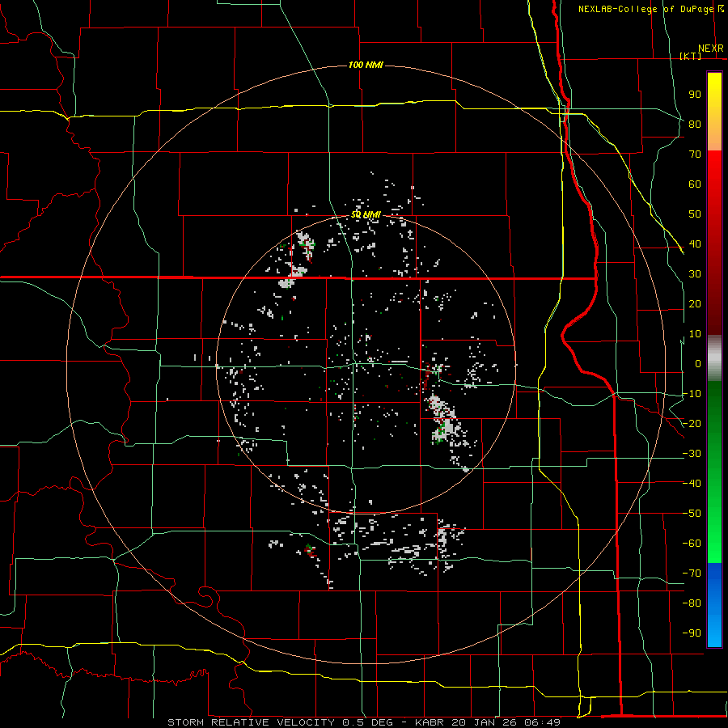
Task: Select the gray zero-velocity band of the scale
Action: [714, 358]
